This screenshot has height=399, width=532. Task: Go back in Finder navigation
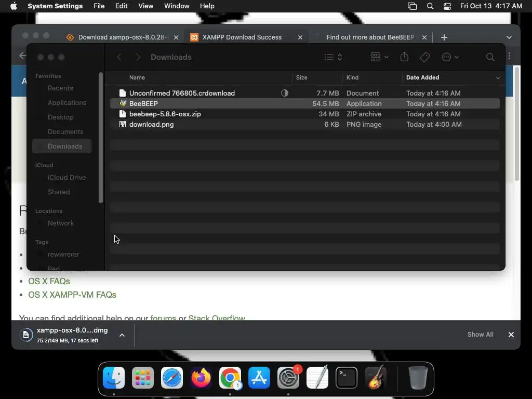(119, 57)
